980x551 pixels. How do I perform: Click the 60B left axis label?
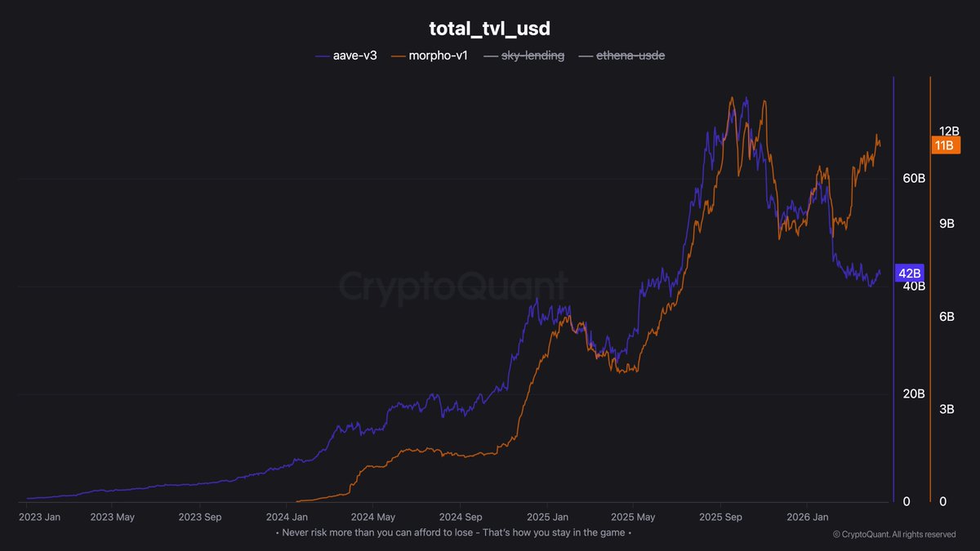click(x=913, y=179)
